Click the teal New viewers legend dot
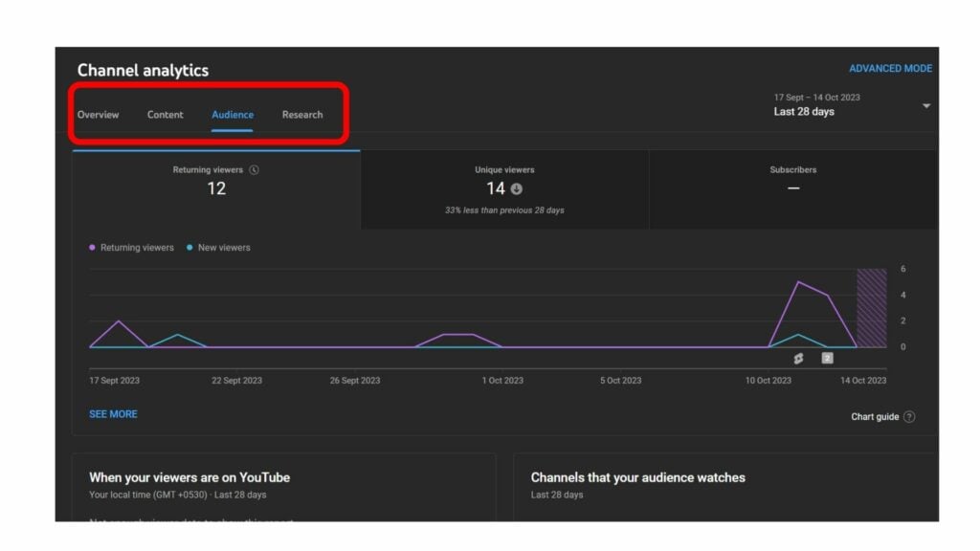 coord(189,247)
